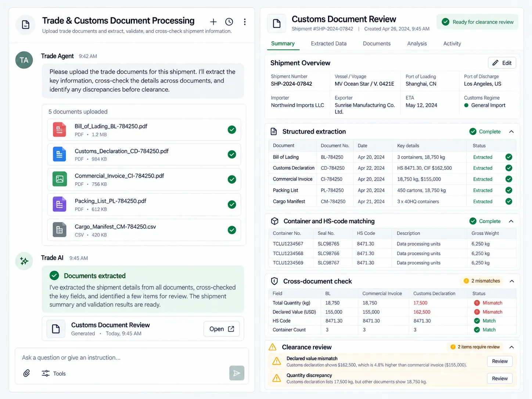Review the Quantity discrepancy item
The image size is (532, 399).
coord(500,378)
